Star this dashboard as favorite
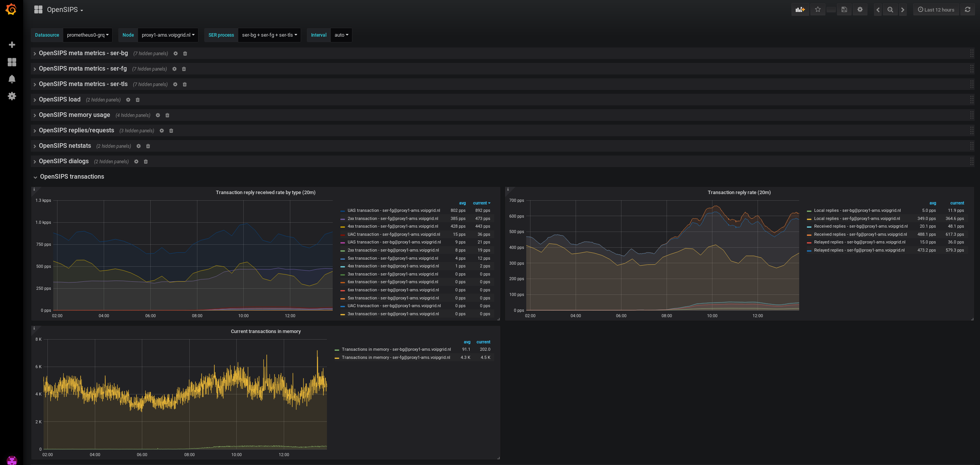 818,10
